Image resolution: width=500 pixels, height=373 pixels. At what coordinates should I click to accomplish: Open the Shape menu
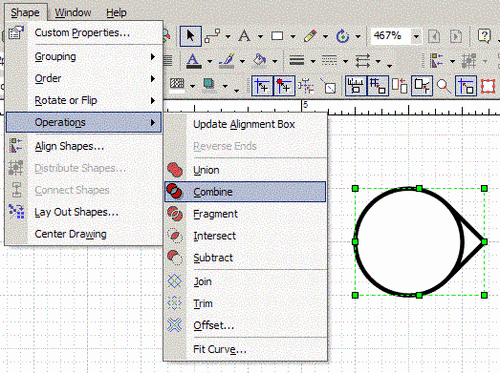pos(25,13)
